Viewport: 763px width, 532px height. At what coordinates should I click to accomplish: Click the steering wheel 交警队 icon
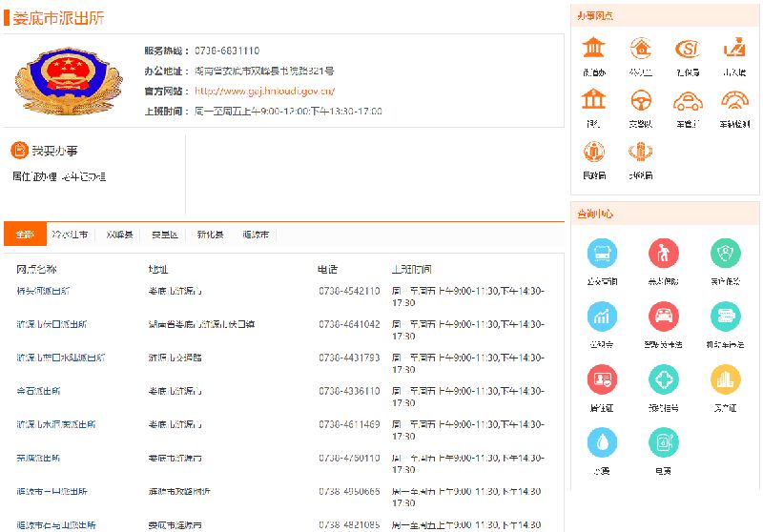[640, 101]
